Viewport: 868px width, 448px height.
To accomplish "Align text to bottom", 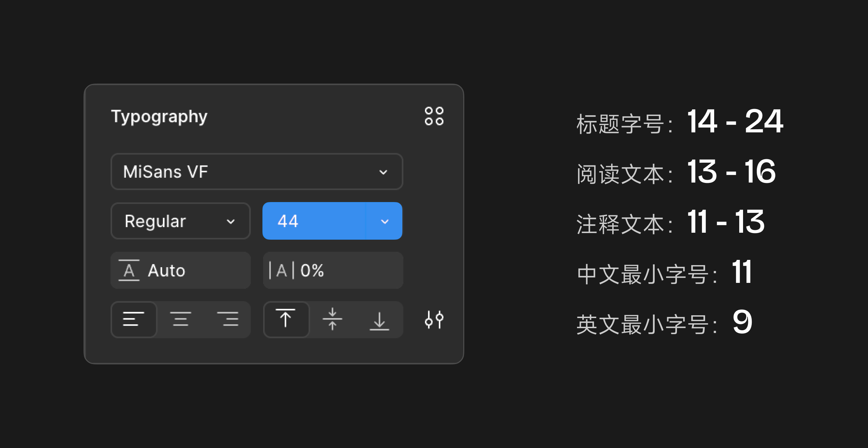I will point(379,319).
